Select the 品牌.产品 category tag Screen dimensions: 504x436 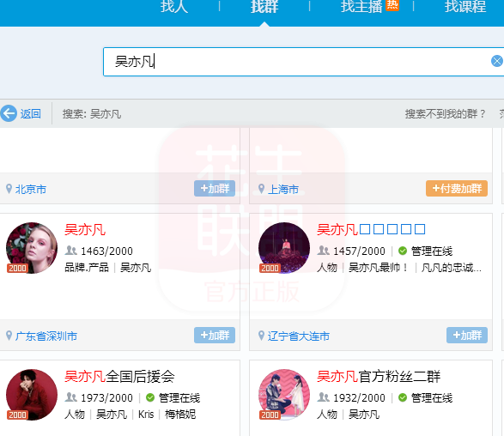(87, 267)
